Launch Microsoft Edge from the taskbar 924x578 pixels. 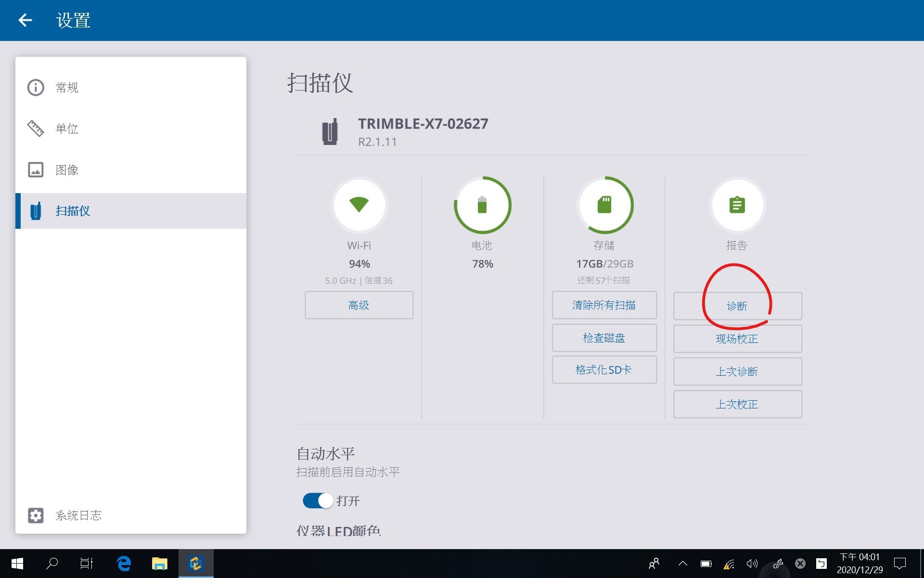tap(124, 564)
